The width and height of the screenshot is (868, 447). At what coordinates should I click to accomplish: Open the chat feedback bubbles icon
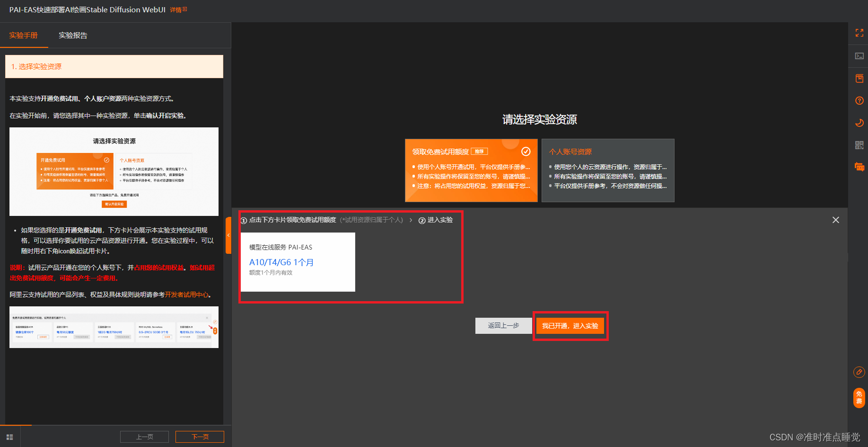tap(859, 167)
